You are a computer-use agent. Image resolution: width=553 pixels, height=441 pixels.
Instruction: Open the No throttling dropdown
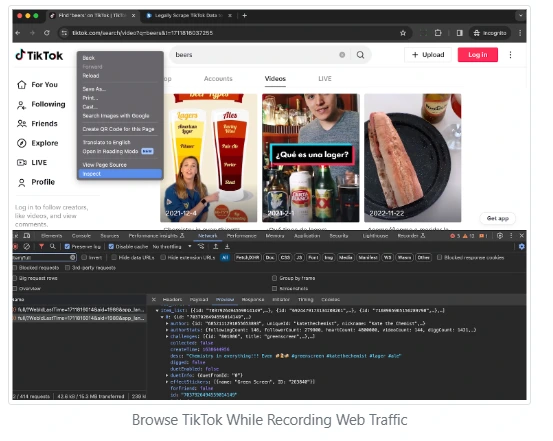(172, 247)
